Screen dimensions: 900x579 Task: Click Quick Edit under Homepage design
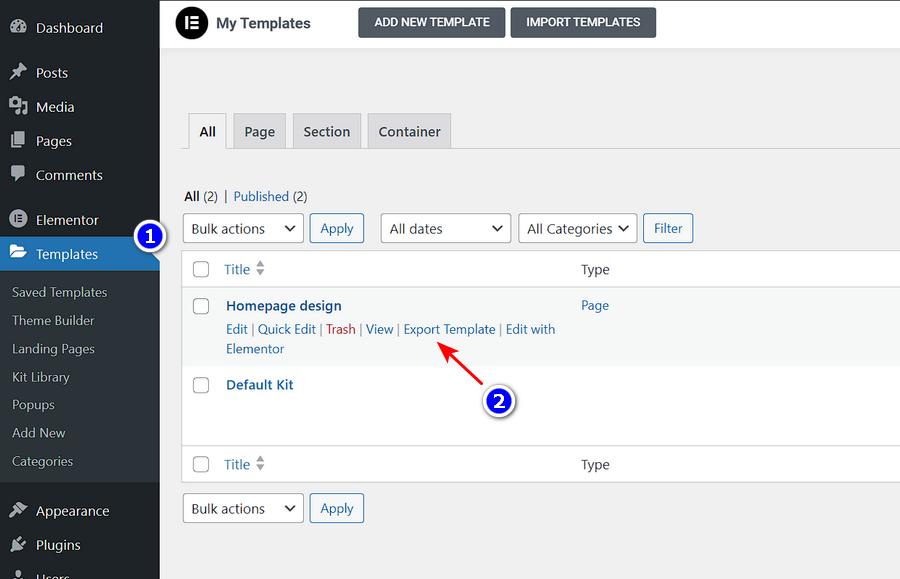286,329
